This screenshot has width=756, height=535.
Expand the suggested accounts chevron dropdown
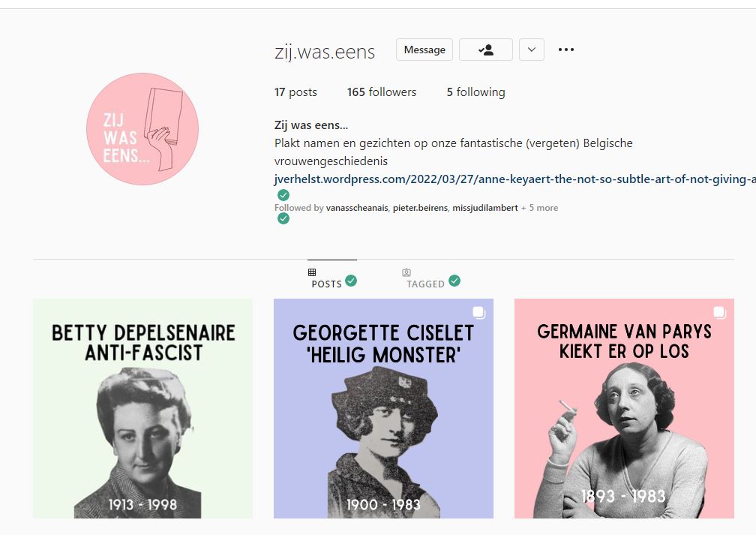(532, 50)
